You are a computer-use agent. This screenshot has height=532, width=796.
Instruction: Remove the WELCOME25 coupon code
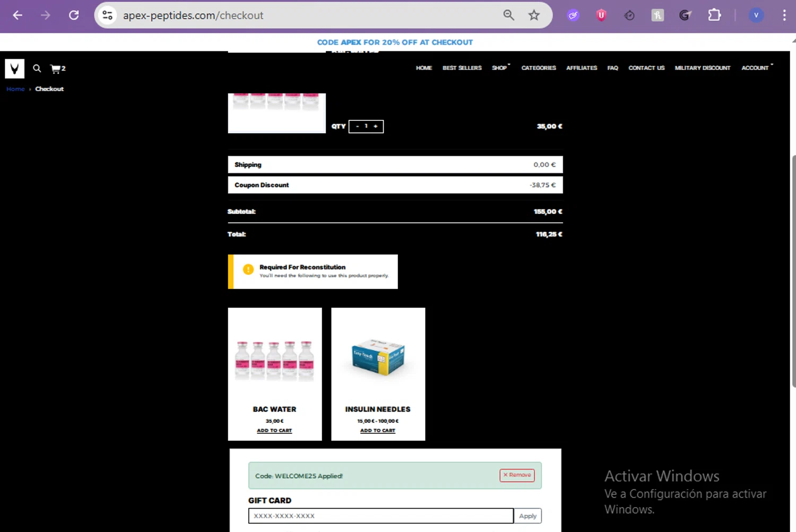click(x=517, y=475)
